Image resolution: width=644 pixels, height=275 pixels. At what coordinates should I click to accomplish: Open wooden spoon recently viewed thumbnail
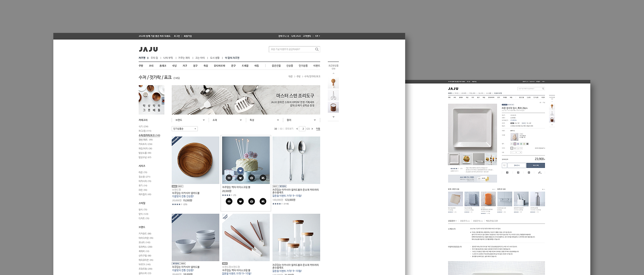pos(333,83)
